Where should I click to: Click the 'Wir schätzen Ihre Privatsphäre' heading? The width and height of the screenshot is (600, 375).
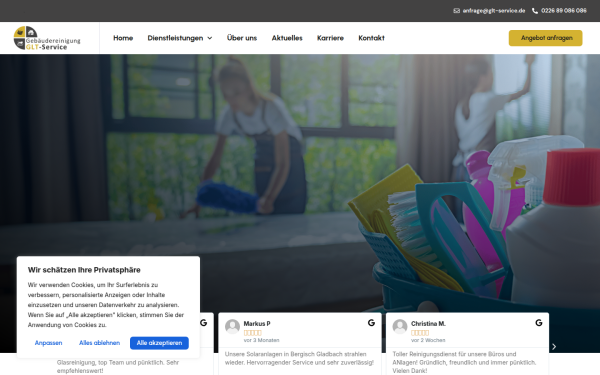pyautogui.click(x=84, y=270)
